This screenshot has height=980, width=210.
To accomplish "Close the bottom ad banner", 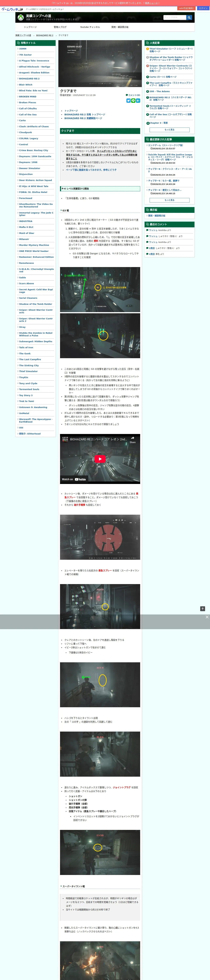I will click(207, 617).
